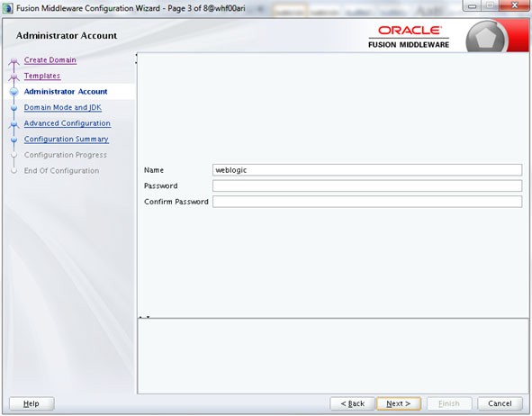The image size is (532, 416).
Task: Click the Configuration Progress step text
Action: click(66, 155)
